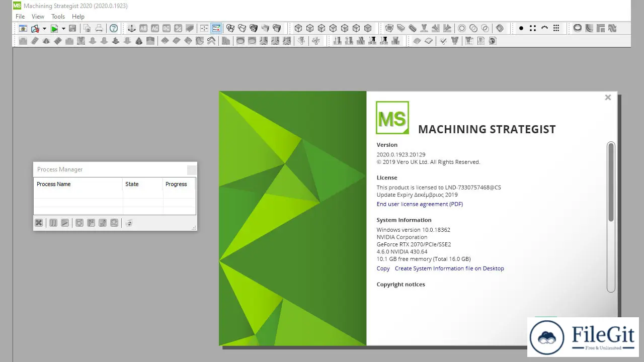The image size is (644, 362).
Task: Click the single circle icon in top toolbar
Action: click(x=461, y=29)
